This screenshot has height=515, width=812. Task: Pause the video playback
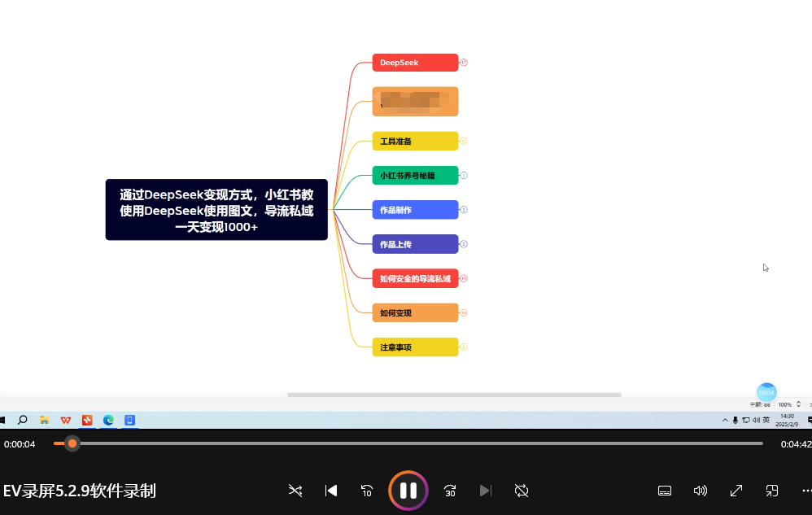pos(408,491)
